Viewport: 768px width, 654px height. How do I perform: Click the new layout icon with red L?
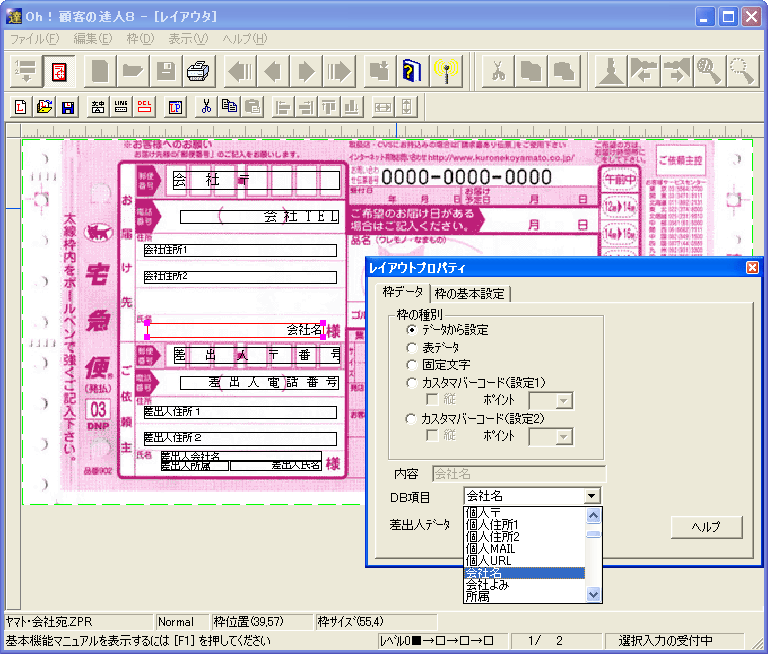pyautogui.click(x=21, y=106)
